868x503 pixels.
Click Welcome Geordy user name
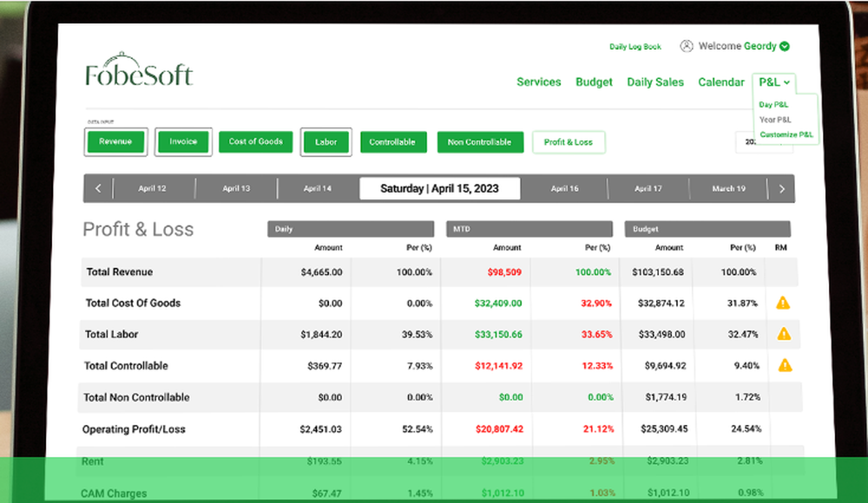pos(737,46)
